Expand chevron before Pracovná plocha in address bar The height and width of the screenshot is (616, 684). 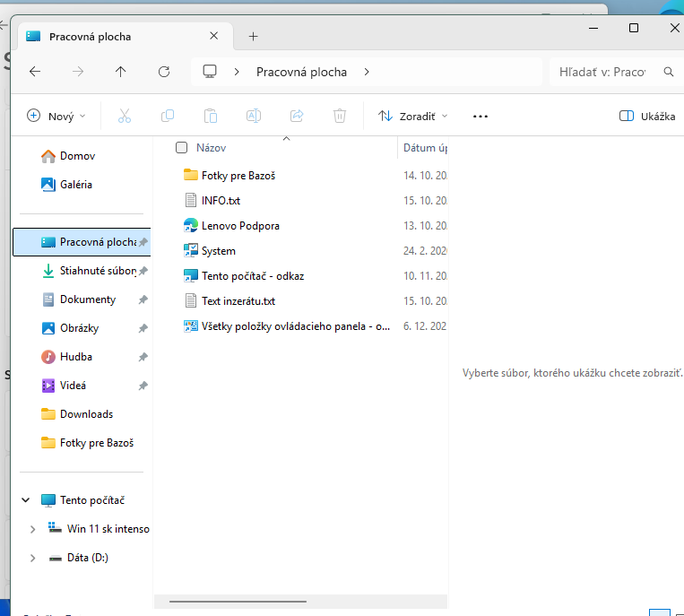(x=237, y=72)
